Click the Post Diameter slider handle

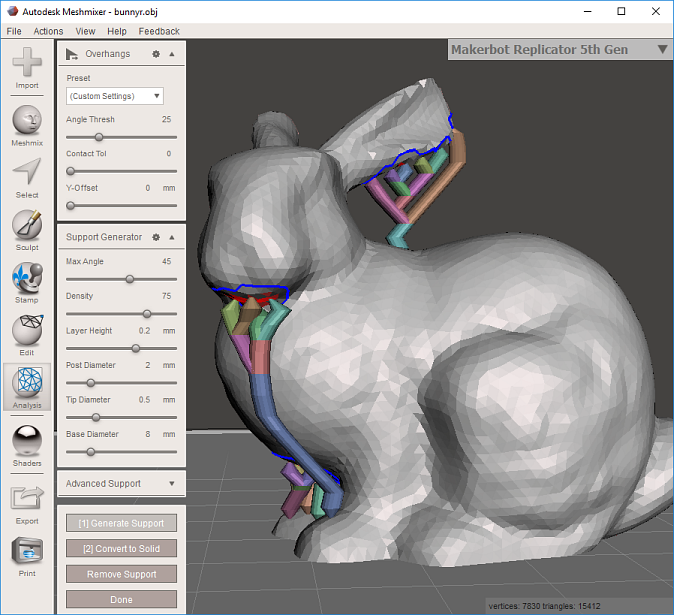click(x=91, y=382)
